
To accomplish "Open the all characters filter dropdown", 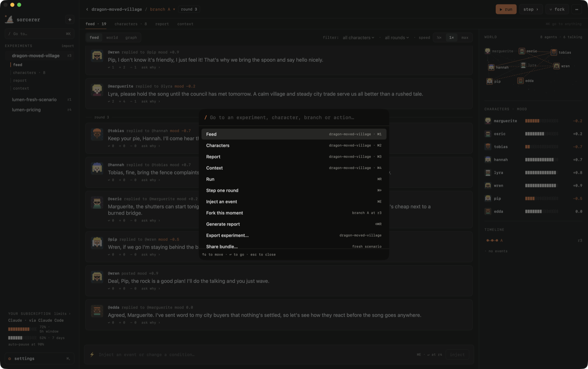I will [358, 38].
